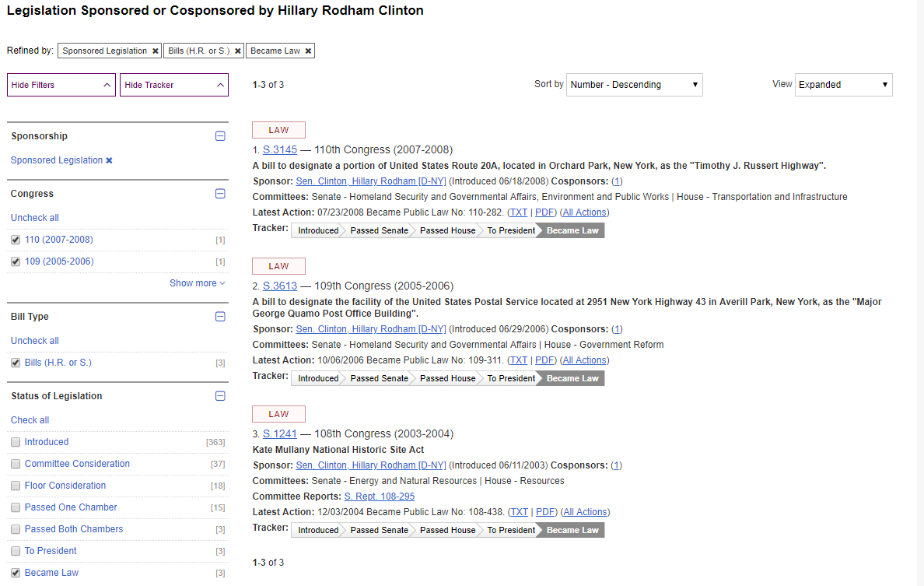Open bill S.3145
This screenshot has height=586, width=924.
pyautogui.click(x=280, y=149)
